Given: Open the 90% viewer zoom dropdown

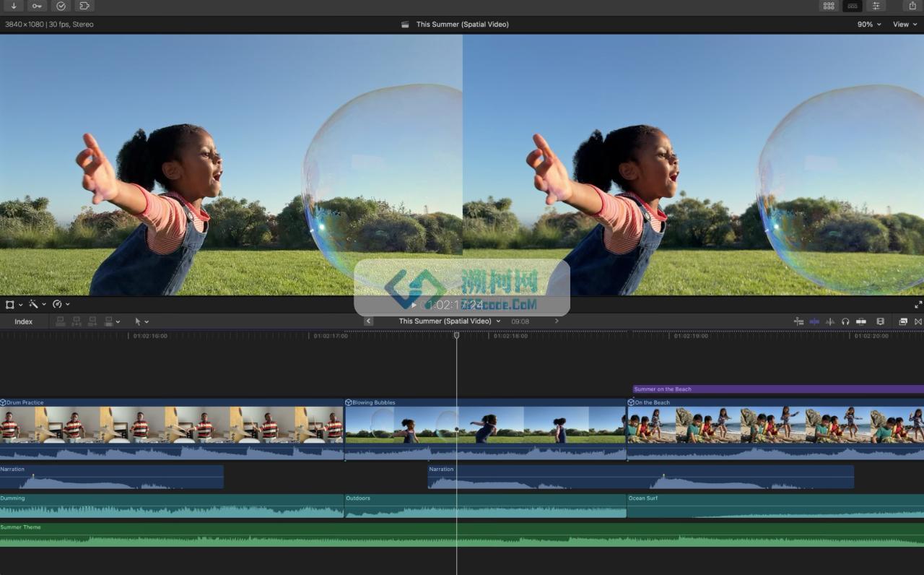Looking at the screenshot, I should pyautogui.click(x=869, y=25).
